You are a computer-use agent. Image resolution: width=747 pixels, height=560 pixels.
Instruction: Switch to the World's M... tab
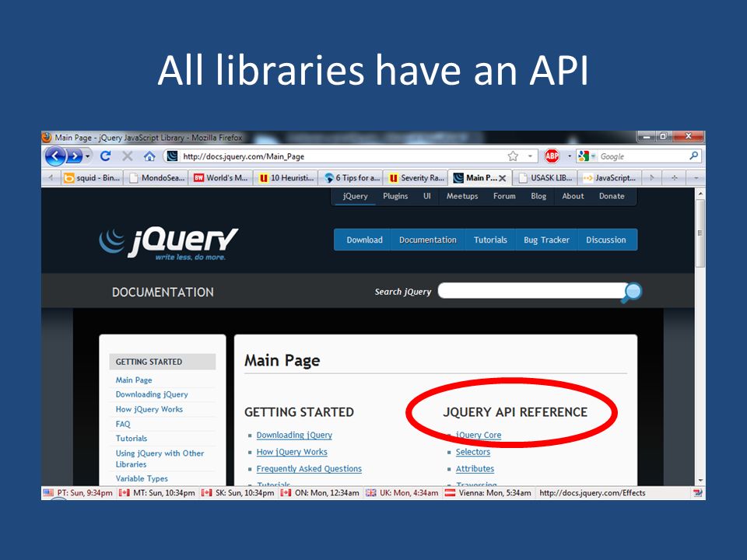221,177
